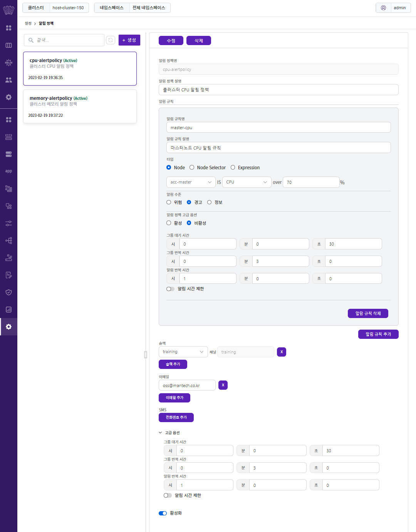Screen dimensions: 416x532
Task: Click the accordion logo in the sidebar
Action: coord(8,10)
